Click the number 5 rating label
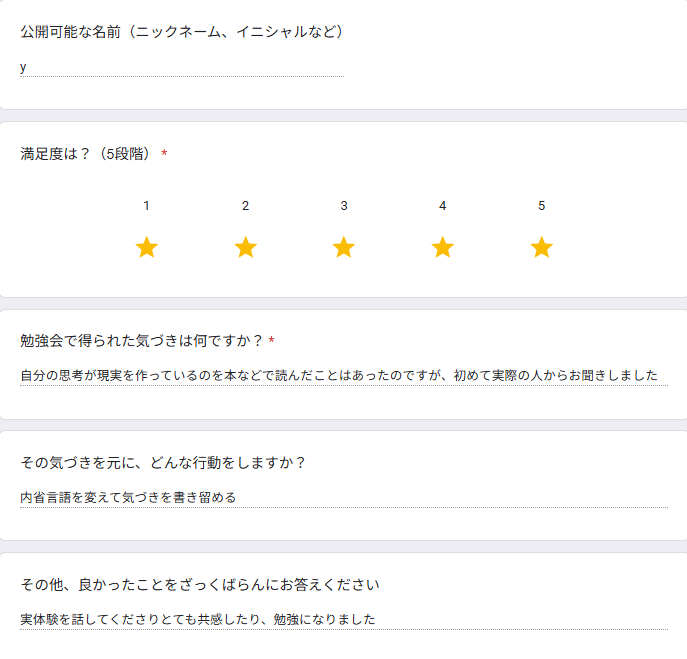Image resolution: width=687 pixels, height=659 pixels. click(x=541, y=206)
